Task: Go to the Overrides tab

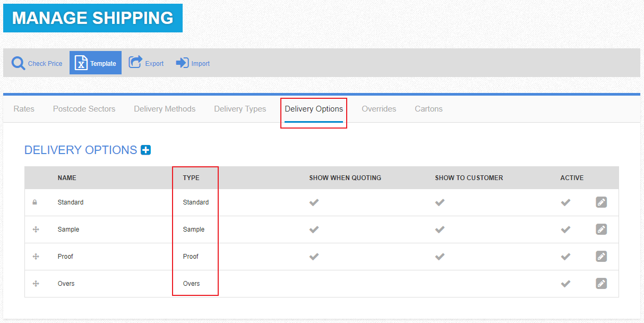Action: (x=379, y=109)
